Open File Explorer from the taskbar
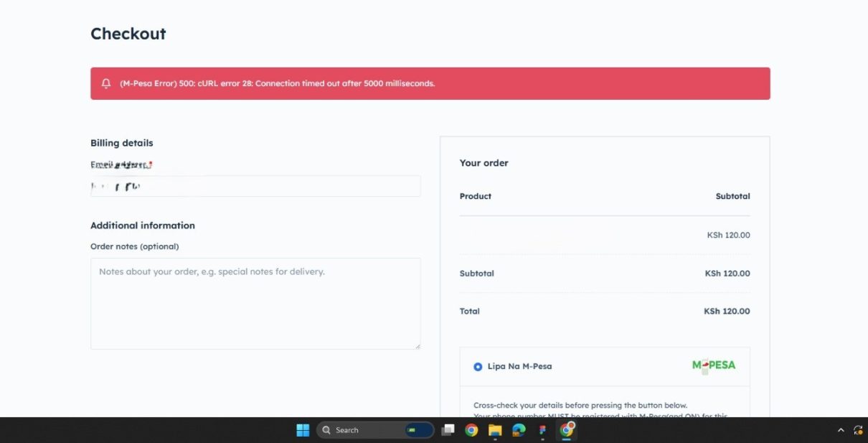 tap(495, 430)
